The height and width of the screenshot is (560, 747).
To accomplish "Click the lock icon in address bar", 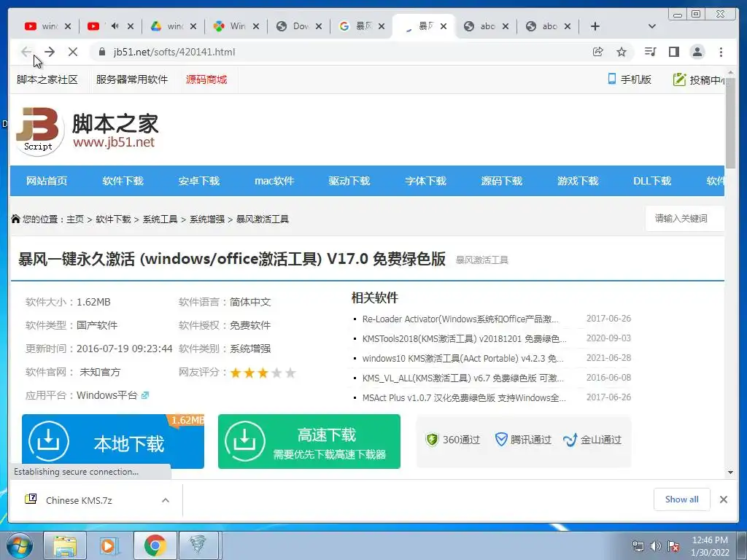I will click(x=102, y=52).
